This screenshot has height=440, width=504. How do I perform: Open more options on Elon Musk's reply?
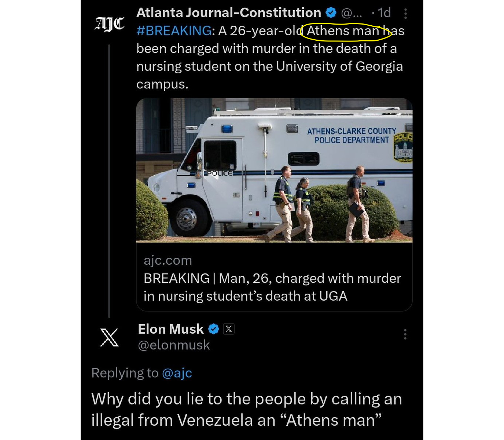pos(405,334)
